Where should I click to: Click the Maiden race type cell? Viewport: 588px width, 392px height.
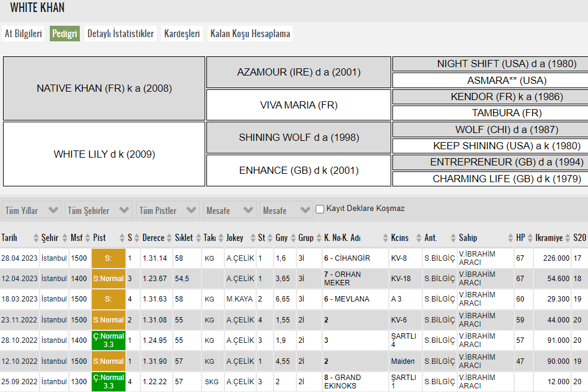(x=403, y=361)
